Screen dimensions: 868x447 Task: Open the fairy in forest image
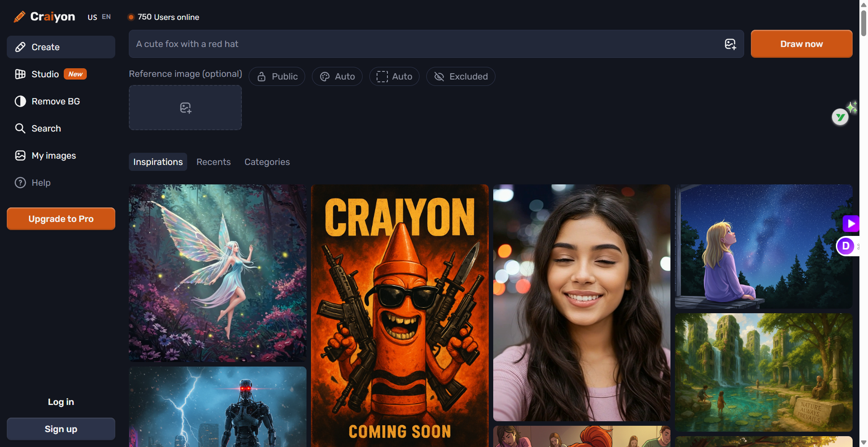[217, 273]
